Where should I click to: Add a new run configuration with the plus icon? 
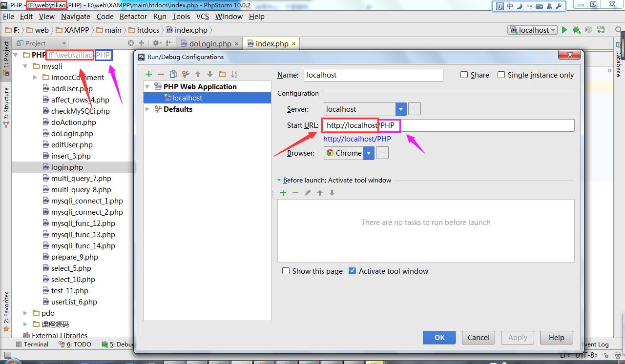149,74
